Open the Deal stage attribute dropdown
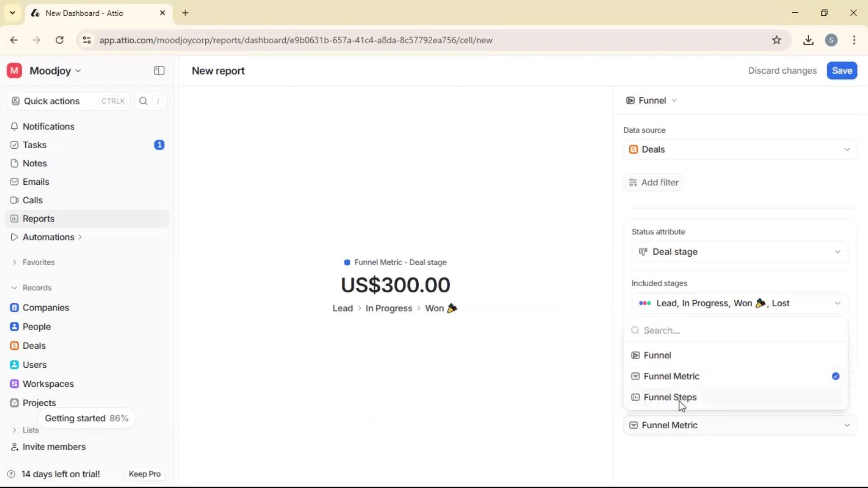This screenshot has height=488, width=868. tap(739, 252)
